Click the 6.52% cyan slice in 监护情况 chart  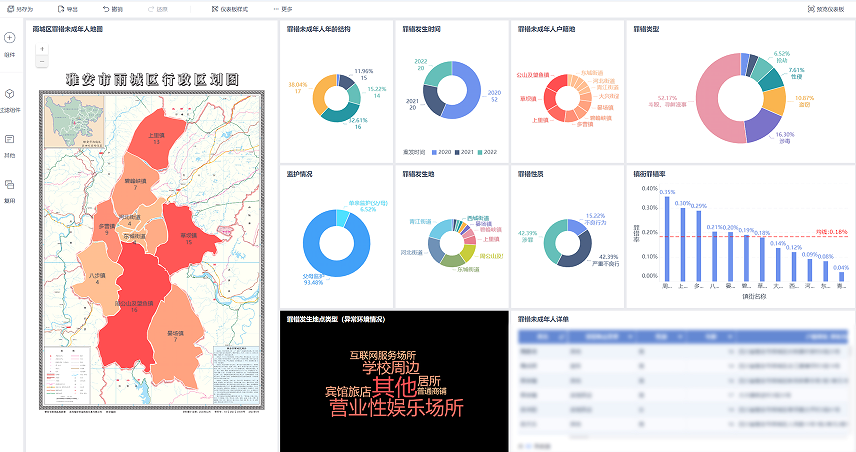pyautogui.click(x=342, y=217)
